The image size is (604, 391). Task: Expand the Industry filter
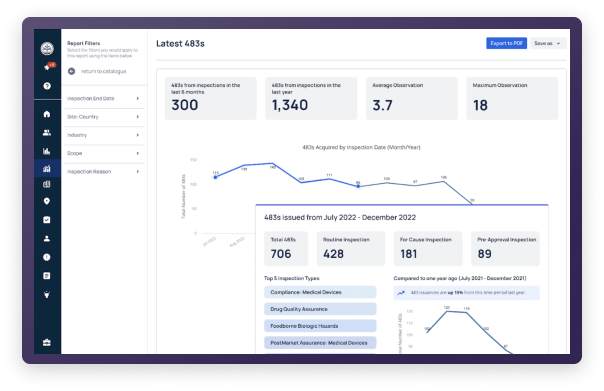103,135
